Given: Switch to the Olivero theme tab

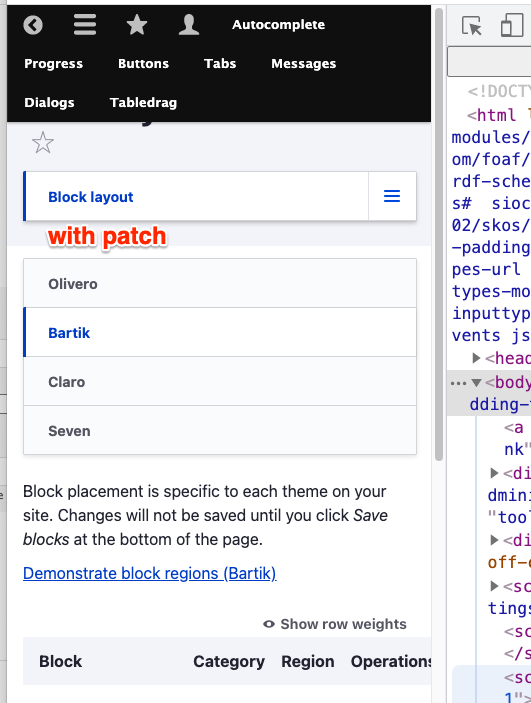Looking at the screenshot, I should tap(220, 283).
